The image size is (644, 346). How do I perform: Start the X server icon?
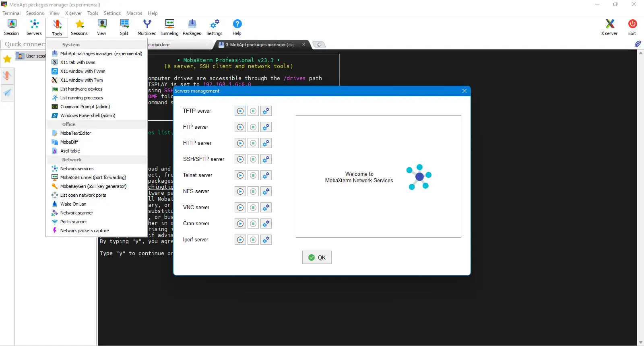(x=609, y=27)
